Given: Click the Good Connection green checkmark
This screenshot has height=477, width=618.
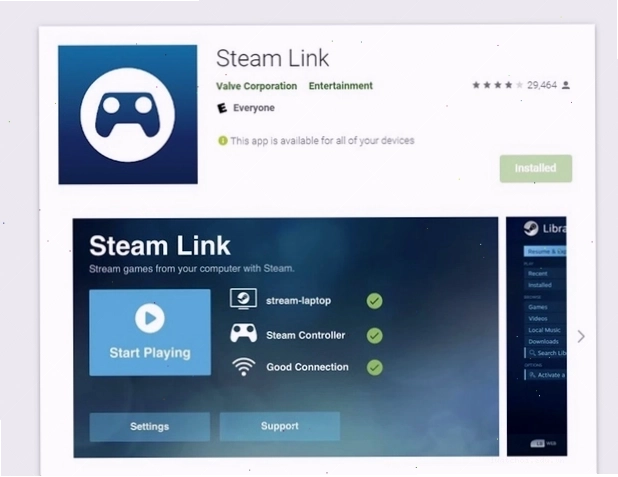Looking at the screenshot, I should [x=374, y=367].
